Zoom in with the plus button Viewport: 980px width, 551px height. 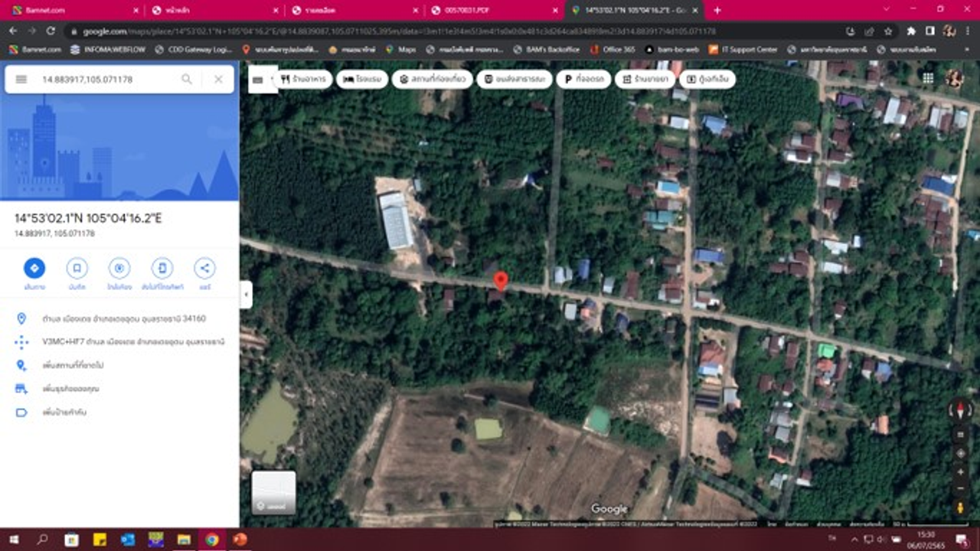[x=960, y=471]
